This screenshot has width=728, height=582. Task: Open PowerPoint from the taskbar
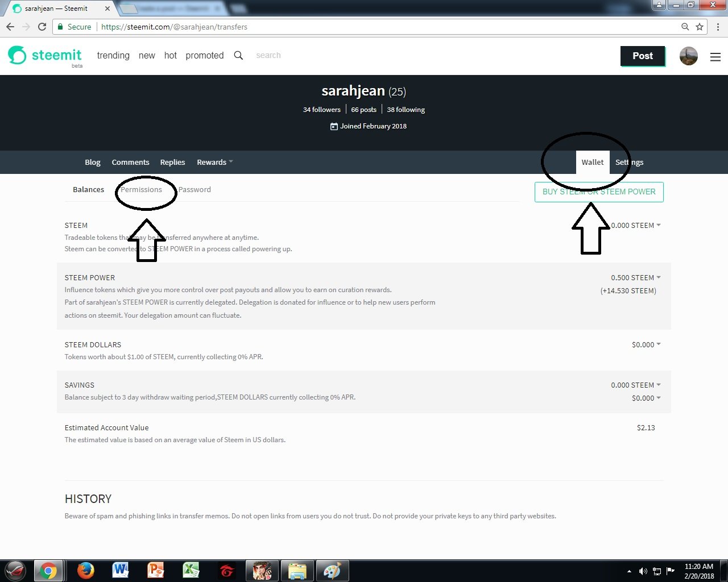156,570
